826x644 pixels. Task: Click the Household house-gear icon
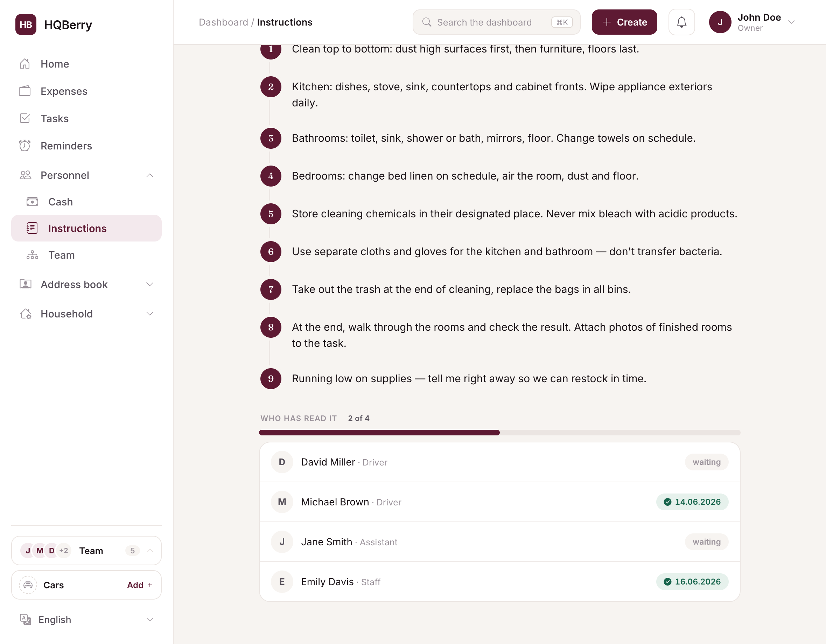click(25, 314)
